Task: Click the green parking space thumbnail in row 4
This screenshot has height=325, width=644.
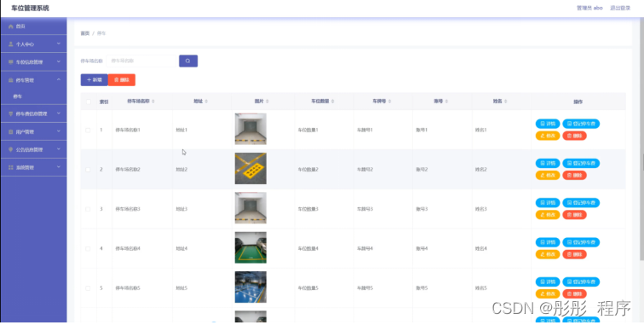Action: tap(250, 247)
